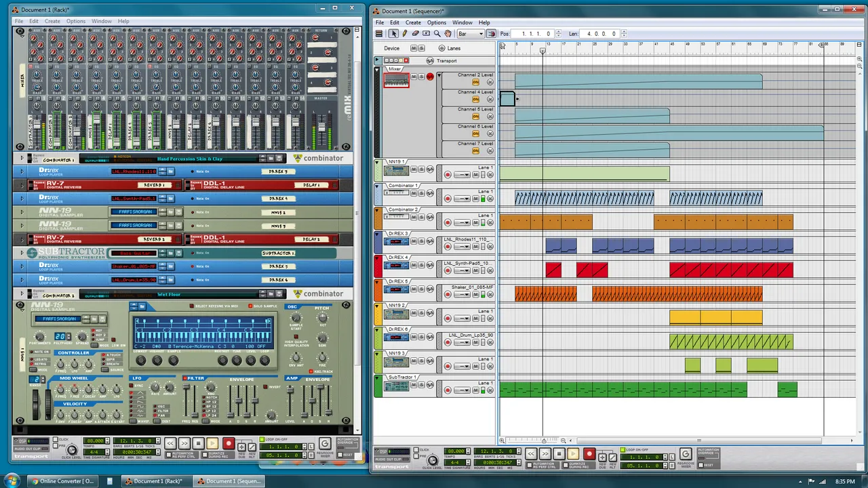Stop playback in Sequencer transport
868x488 pixels.
click(559, 454)
